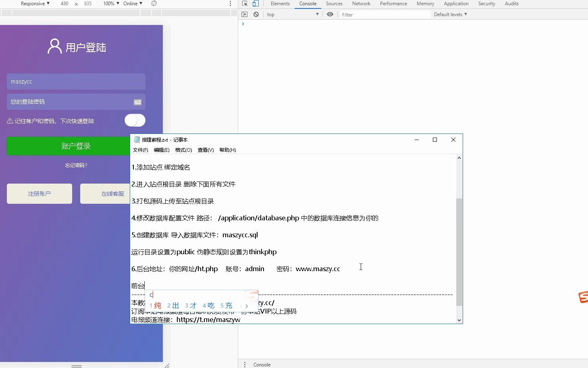
Task: Click the green 账户登录 button
Action: (76, 146)
